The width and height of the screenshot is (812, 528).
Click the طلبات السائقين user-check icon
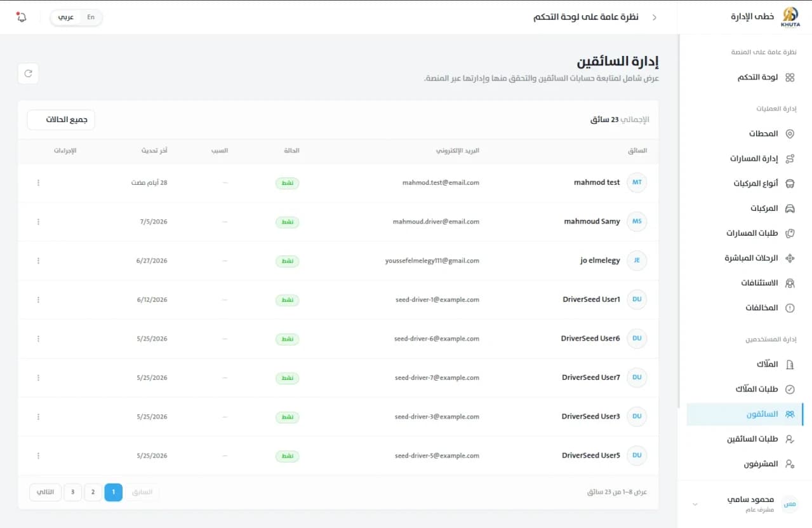click(790, 439)
